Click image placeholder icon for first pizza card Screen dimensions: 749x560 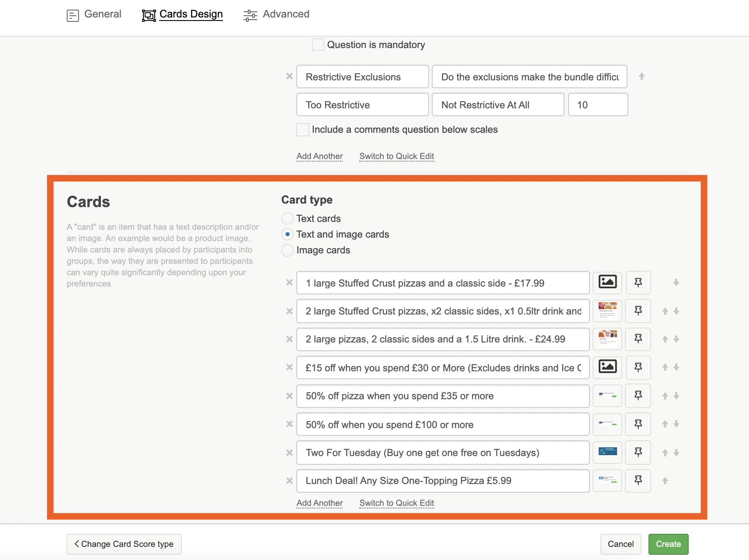click(x=607, y=282)
